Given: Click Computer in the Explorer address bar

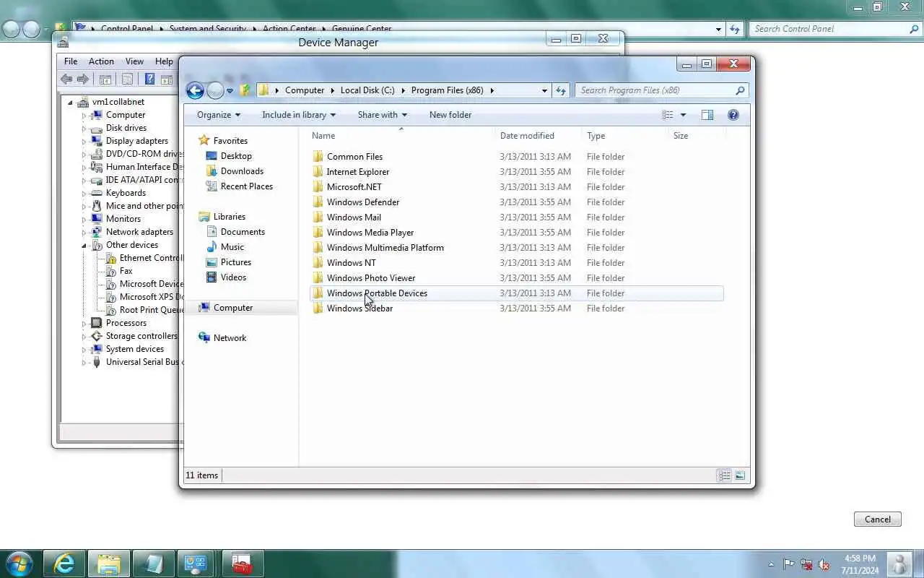Looking at the screenshot, I should click(305, 90).
